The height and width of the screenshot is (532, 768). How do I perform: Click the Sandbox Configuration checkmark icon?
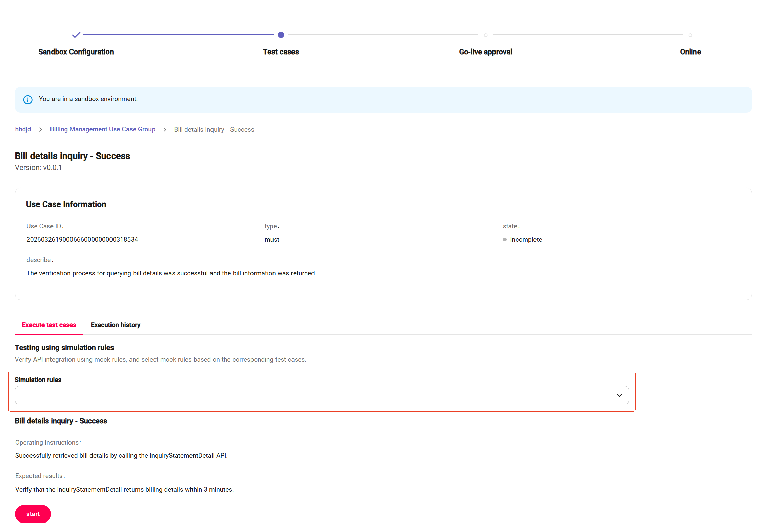coord(76,35)
